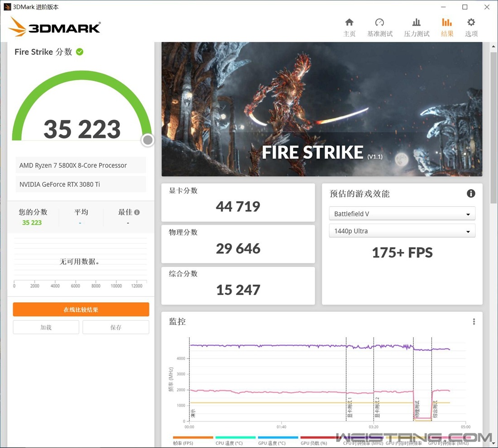Open the 压力测试 stress test tab
The width and height of the screenshot is (498, 448).
pos(417,27)
